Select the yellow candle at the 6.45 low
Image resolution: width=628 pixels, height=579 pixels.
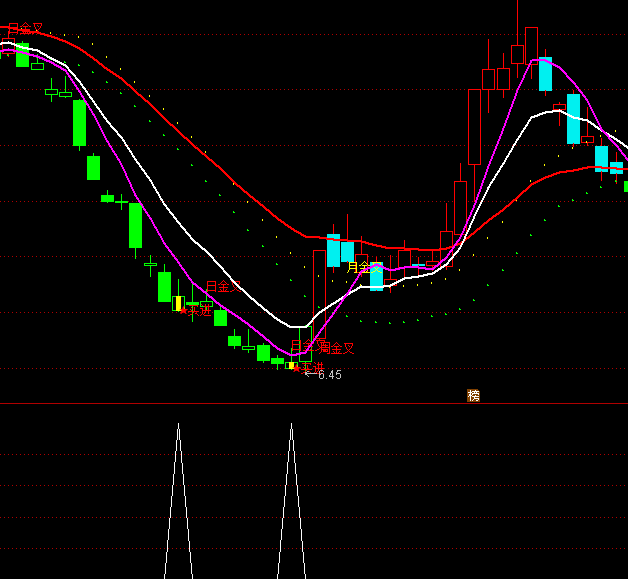click(x=290, y=365)
